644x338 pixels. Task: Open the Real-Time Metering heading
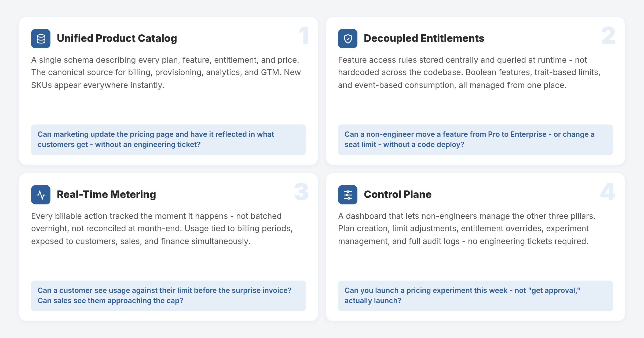[x=106, y=194]
